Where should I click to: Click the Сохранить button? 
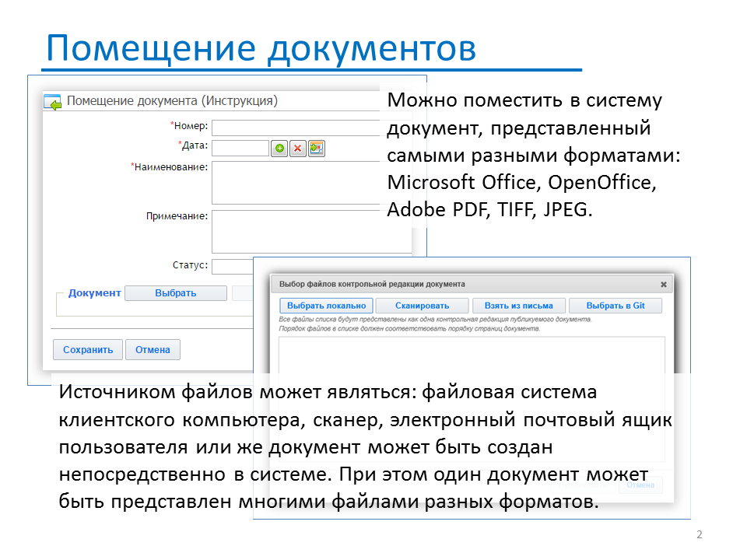point(88,349)
